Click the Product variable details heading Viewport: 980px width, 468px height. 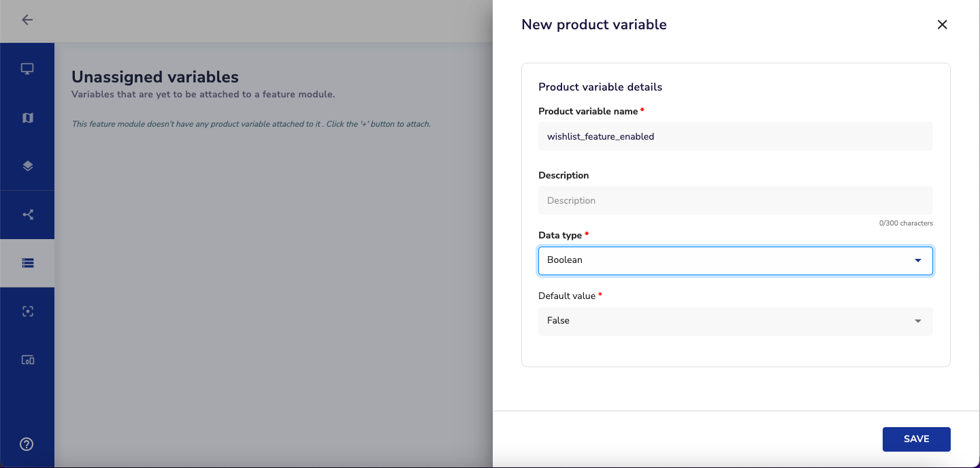pos(600,87)
